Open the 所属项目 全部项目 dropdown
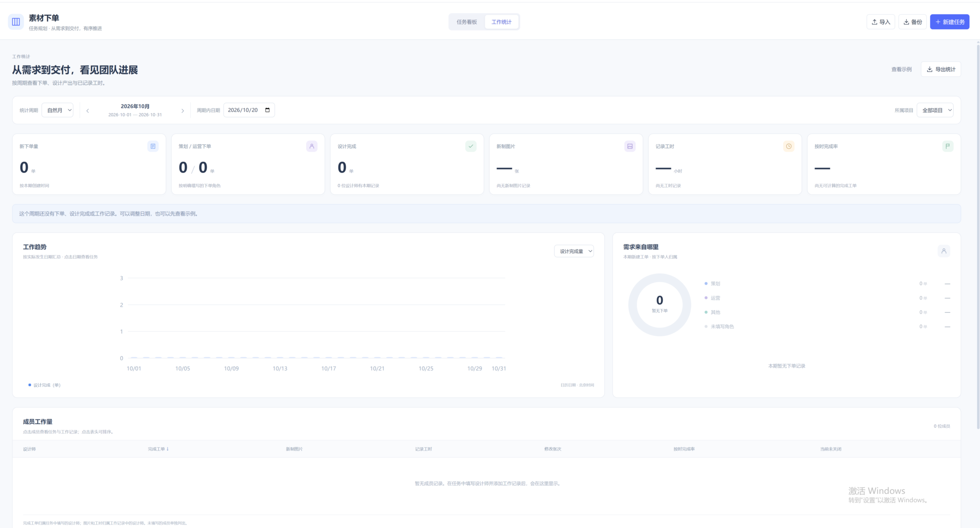Image resolution: width=980 pixels, height=528 pixels. (x=935, y=110)
